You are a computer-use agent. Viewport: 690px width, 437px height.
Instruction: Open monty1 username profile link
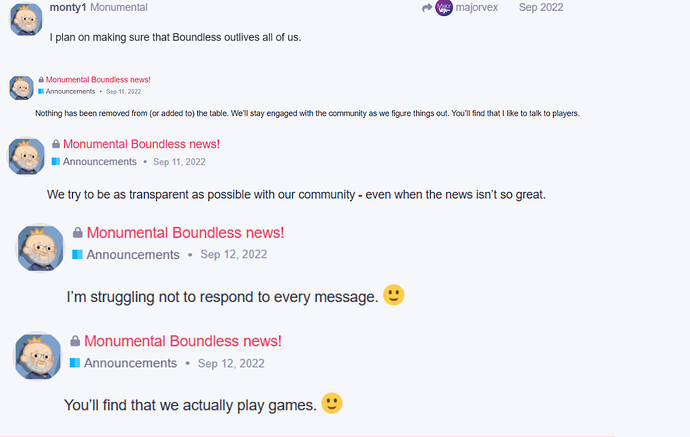point(68,7)
